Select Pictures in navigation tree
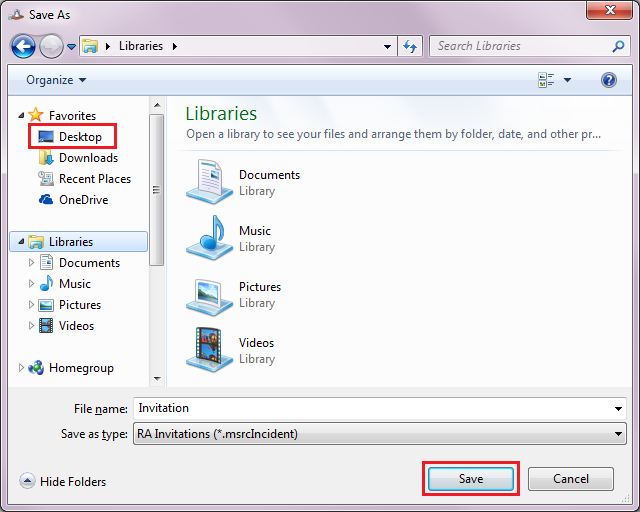Image resolution: width=640 pixels, height=512 pixels. 70,305
